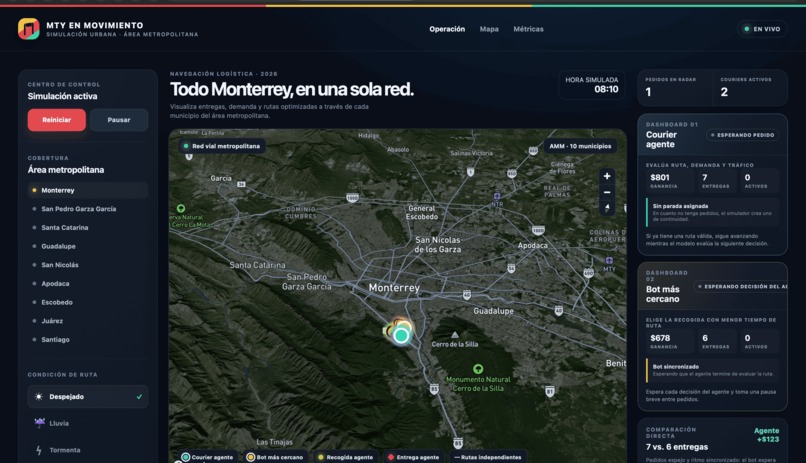
Task: Click the Hora Simulada 08:10 clock
Action: [592, 85]
